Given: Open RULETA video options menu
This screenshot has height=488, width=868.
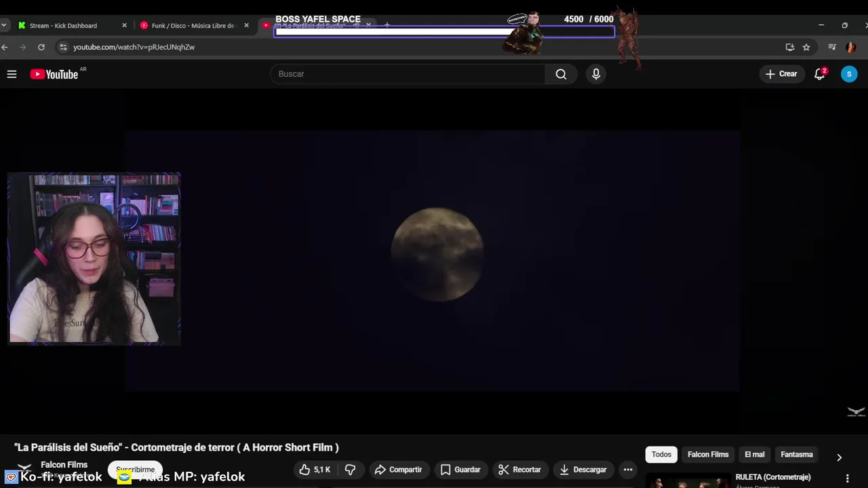Looking at the screenshot, I should tap(847, 478).
